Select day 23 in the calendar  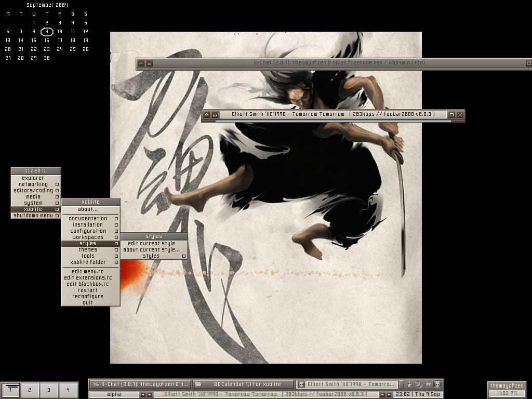point(47,49)
